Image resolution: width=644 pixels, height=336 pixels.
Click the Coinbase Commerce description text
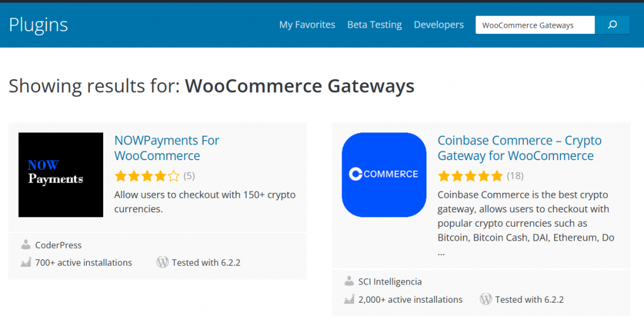526,223
